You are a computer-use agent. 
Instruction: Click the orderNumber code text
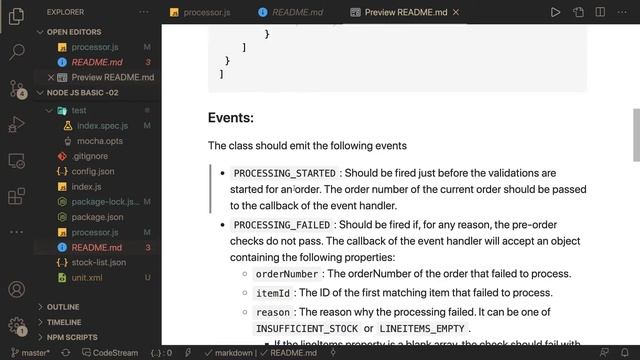coord(287,274)
